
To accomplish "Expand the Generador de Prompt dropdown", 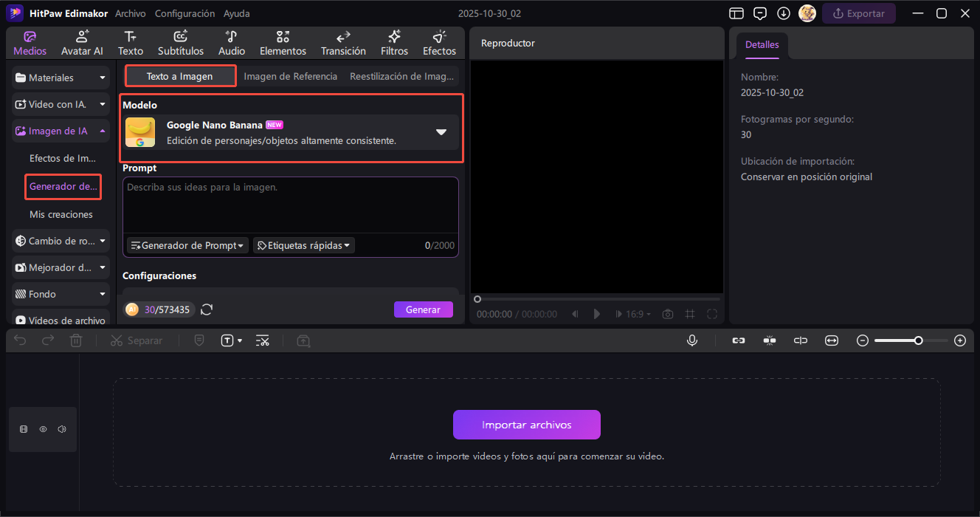I will point(187,245).
